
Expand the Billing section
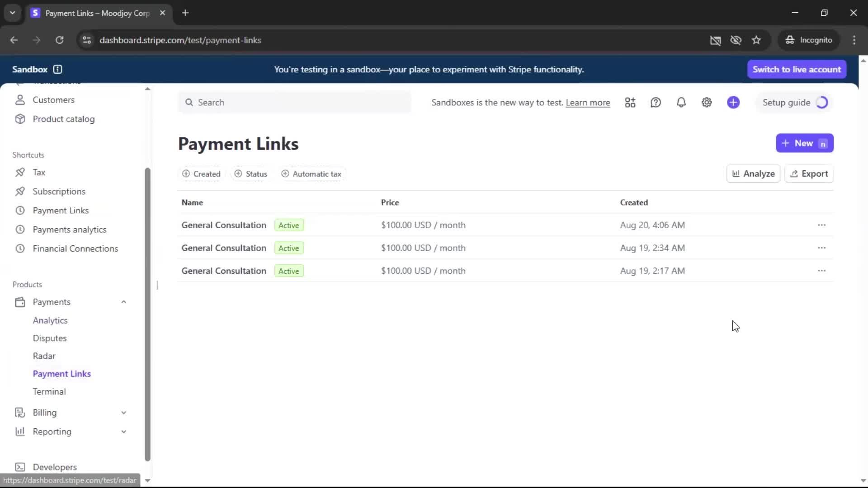[x=123, y=413]
